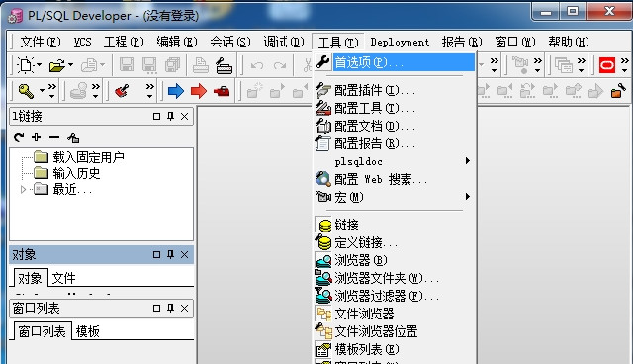
Task: Click the red Oracle logo icon
Action: [x=606, y=65]
